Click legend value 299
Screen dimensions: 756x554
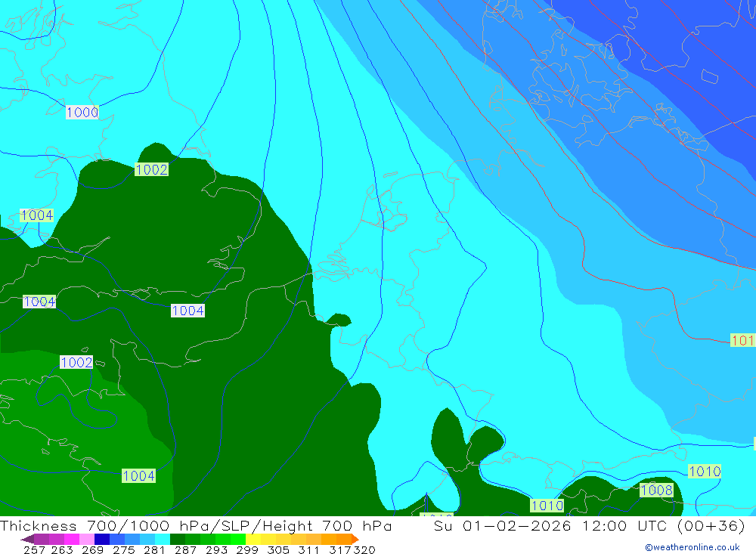click(x=247, y=549)
